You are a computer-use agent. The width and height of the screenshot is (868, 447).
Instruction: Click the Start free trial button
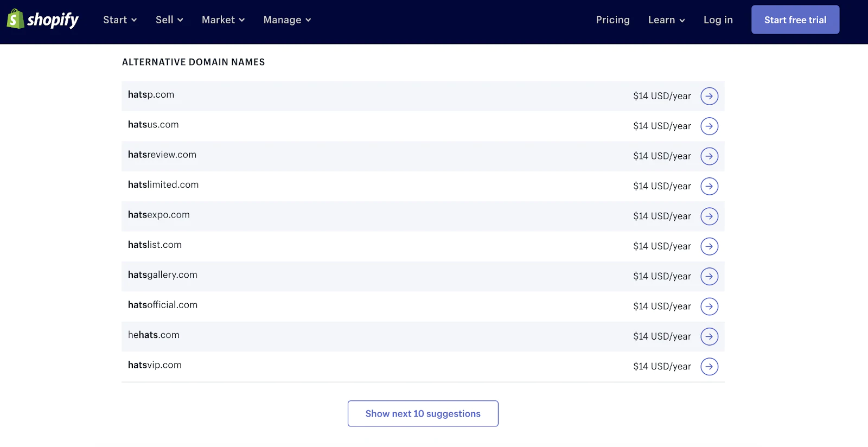click(795, 20)
